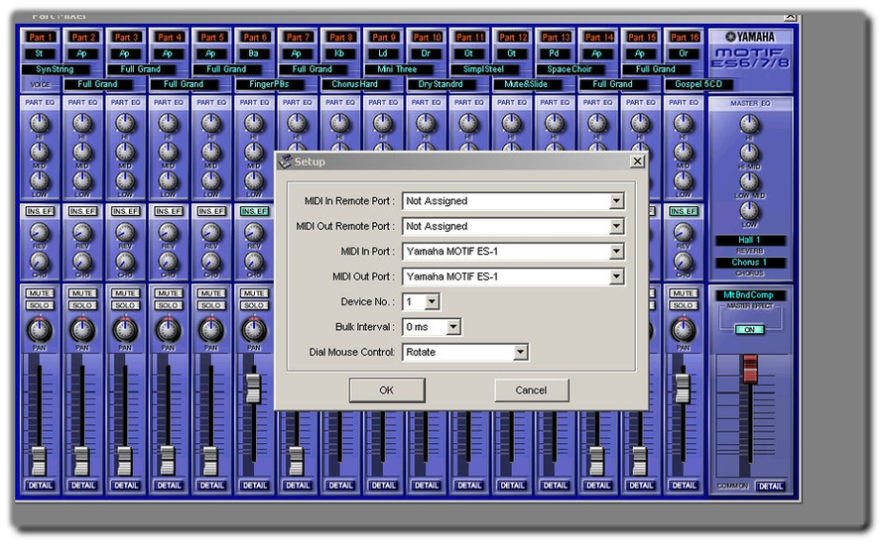
Task: Open DETAIL for Part 9
Action: coord(383,486)
